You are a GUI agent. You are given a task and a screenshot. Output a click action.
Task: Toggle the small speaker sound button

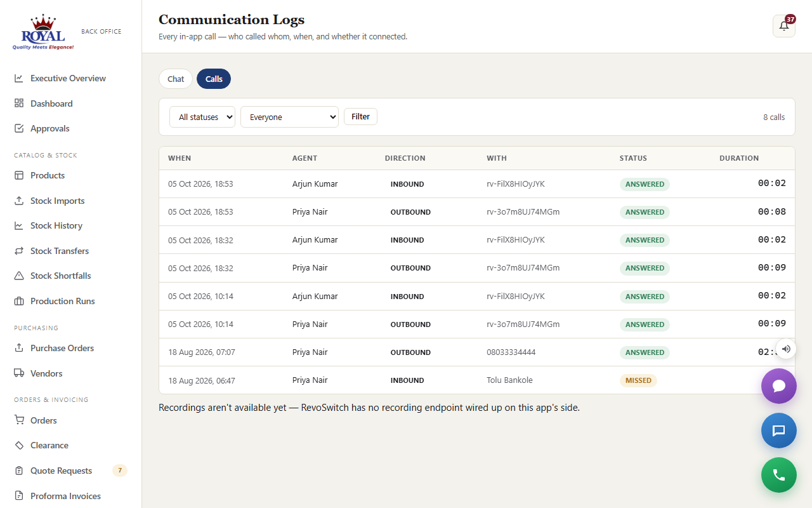(786, 349)
